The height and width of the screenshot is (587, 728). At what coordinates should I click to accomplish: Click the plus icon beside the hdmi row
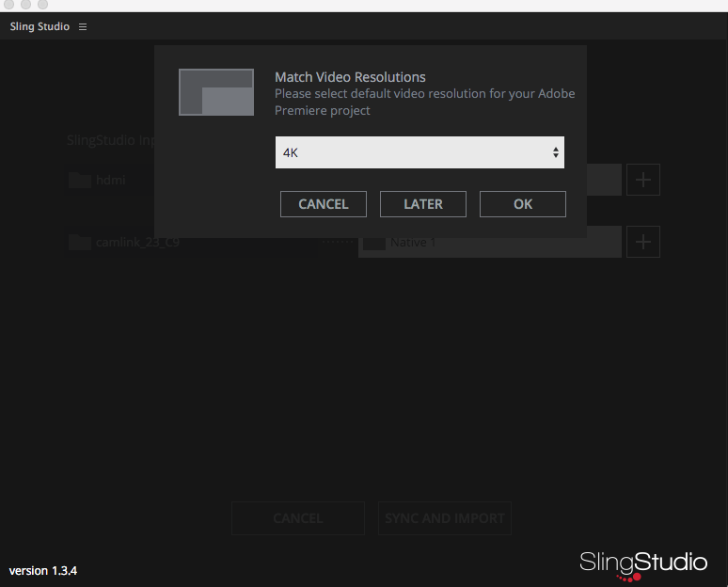[643, 180]
